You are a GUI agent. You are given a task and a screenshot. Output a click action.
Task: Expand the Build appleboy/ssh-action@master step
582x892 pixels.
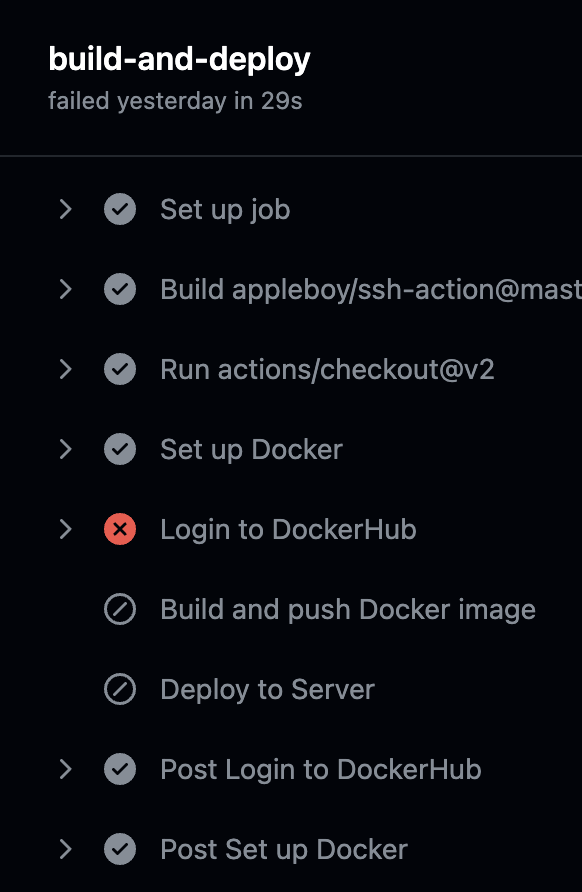click(x=66, y=289)
